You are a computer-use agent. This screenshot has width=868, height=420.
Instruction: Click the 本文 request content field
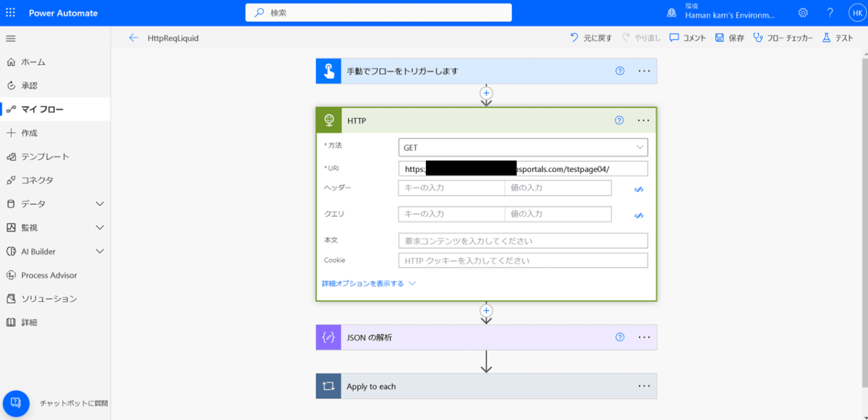[x=523, y=241]
